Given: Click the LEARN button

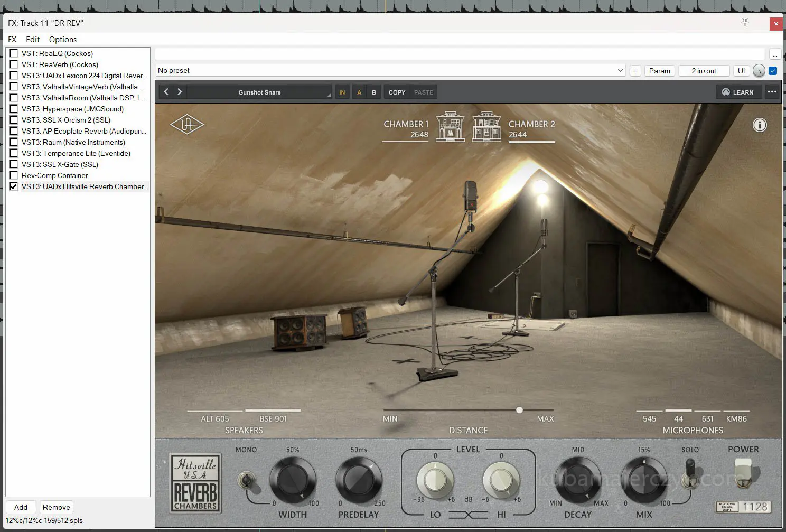Looking at the screenshot, I should pyautogui.click(x=738, y=92).
